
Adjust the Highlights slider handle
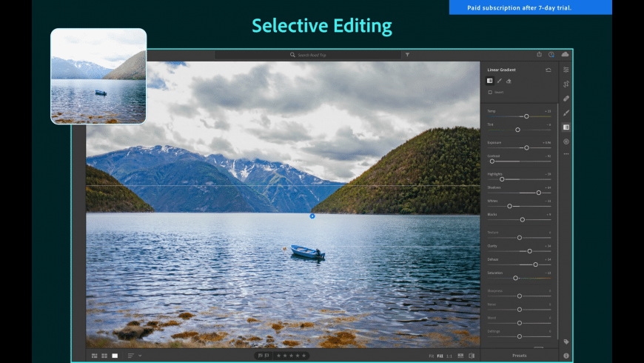[502, 179]
